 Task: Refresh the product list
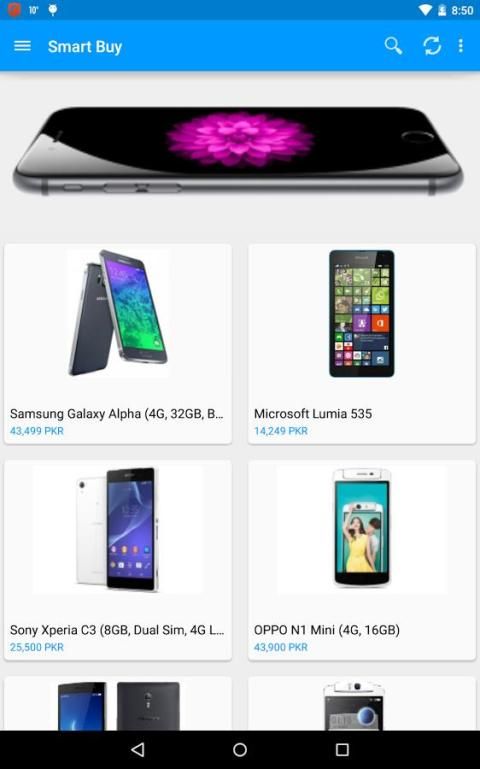pos(432,46)
